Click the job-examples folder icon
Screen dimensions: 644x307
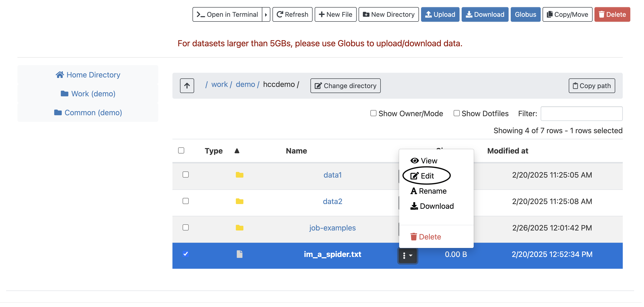(x=239, y=228)
